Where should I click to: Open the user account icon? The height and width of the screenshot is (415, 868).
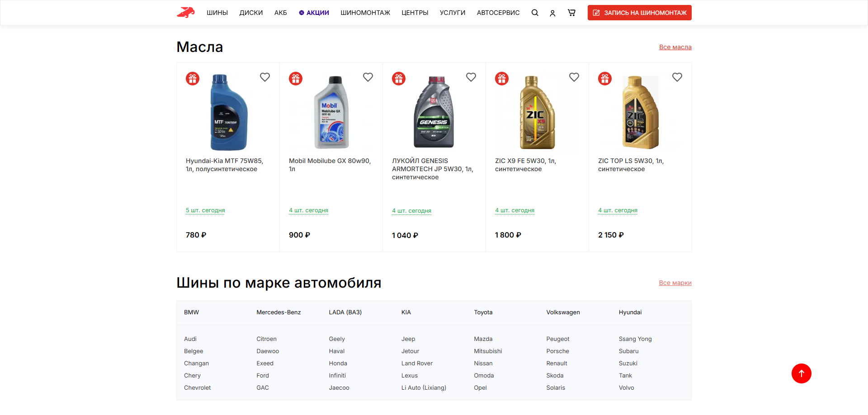[x=552, y=13]
